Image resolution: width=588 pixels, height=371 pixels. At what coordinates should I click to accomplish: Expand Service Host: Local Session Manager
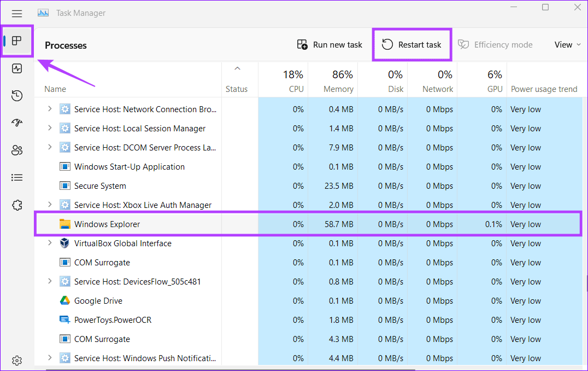pos(50,128)
